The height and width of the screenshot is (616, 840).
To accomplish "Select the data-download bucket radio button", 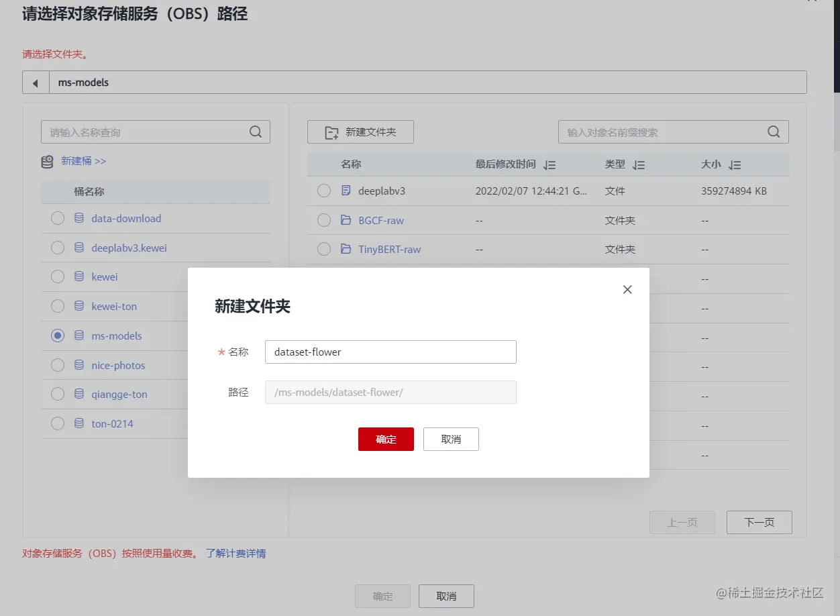I will tap(58, 218).
